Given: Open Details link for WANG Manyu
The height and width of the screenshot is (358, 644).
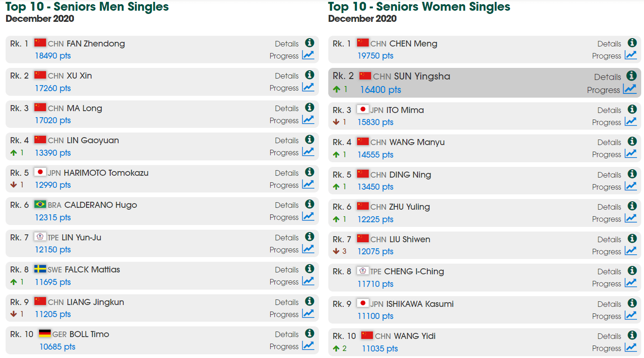Looking at the screenshot, I should (x=609, y=142).
